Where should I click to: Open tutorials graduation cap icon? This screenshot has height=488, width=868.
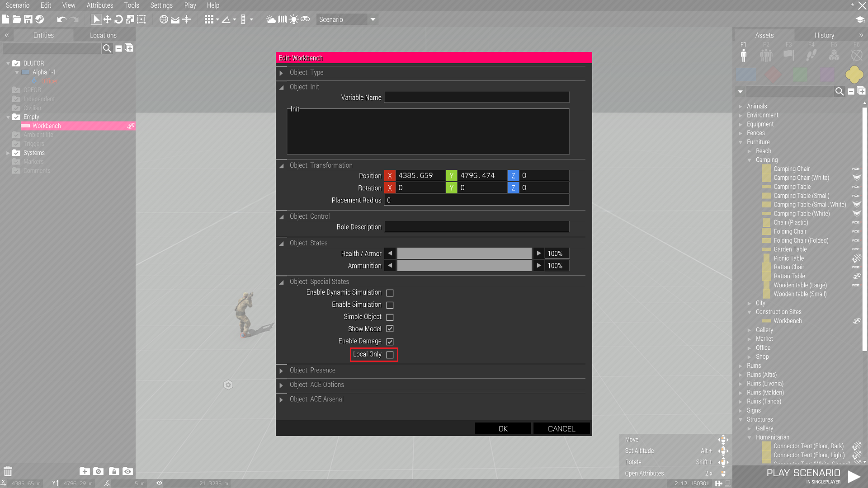pyautogui.click(x=859, y=19)
